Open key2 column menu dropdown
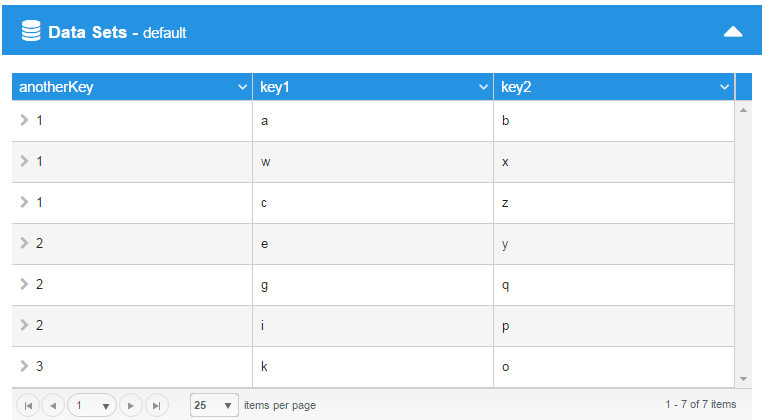The image size is (764, 420). [725, 87]
